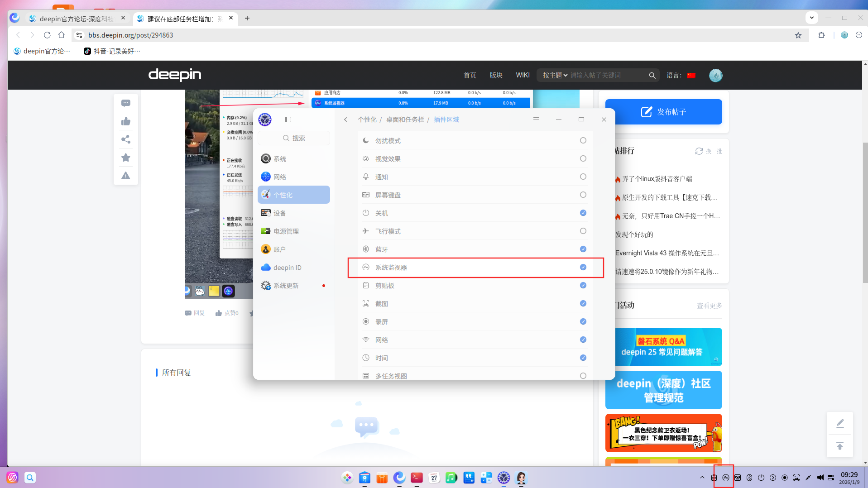
Task: Enable the 勿扰模式 plugin option
Action: pos(583,141)
